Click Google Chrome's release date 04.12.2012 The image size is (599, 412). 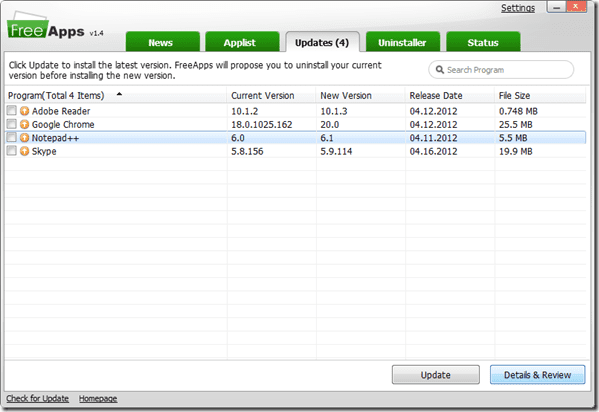[x=433, y=125]
